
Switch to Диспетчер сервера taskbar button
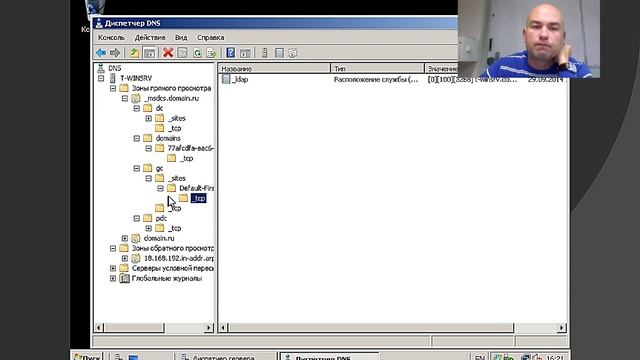click(226, 357)
